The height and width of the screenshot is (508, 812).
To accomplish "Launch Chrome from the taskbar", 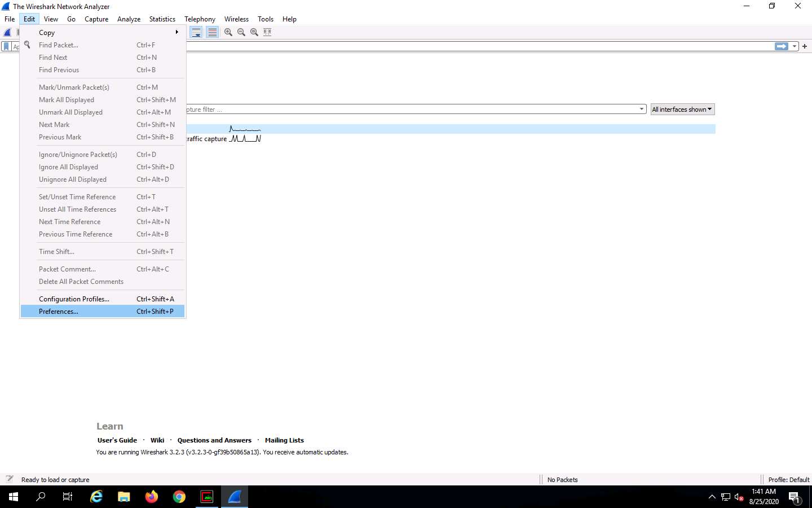I will pyautogui.click(x=179, y=497).
